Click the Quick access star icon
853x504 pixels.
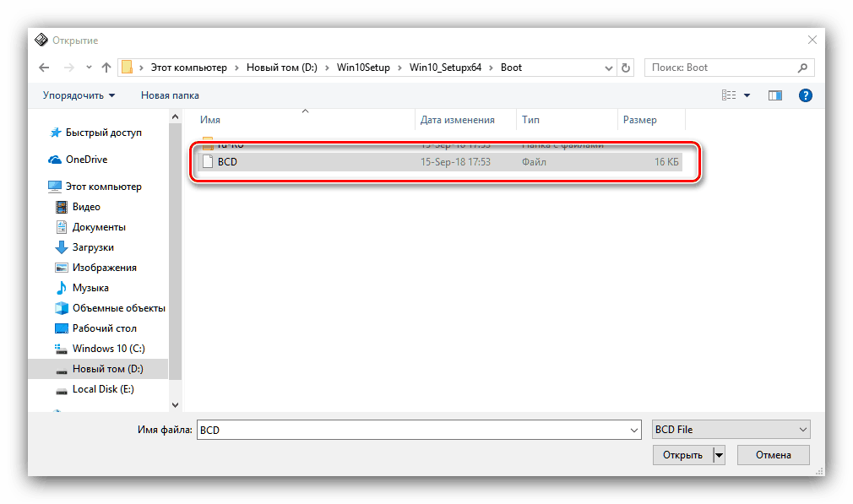pyautogui.click(x=55, y=133)
